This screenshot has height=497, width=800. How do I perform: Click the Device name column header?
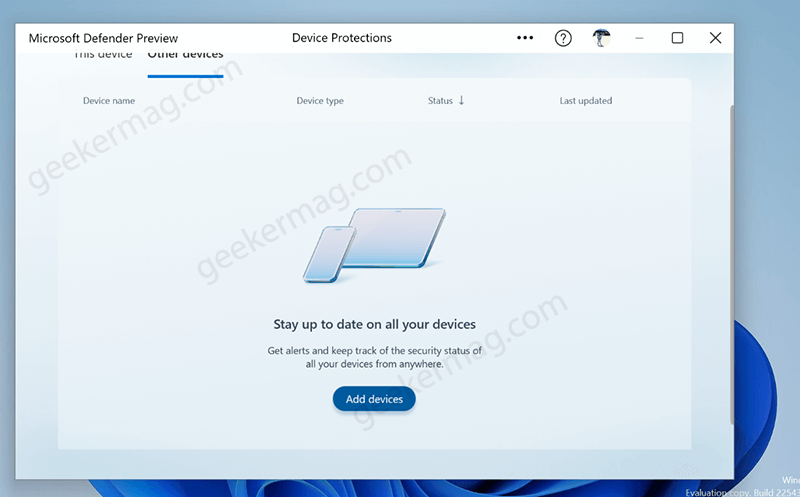109,101
